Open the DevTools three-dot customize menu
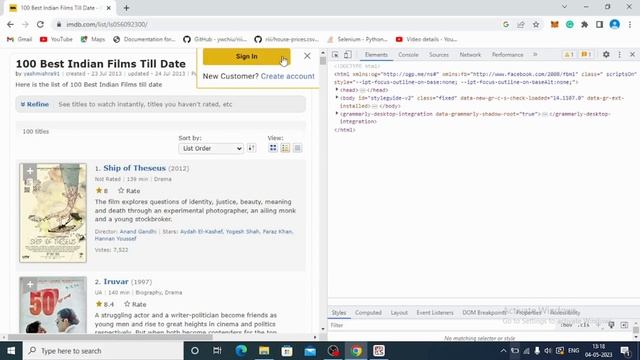Image resolution: width=640 pixels, height=360 pixels. point(619,54)
